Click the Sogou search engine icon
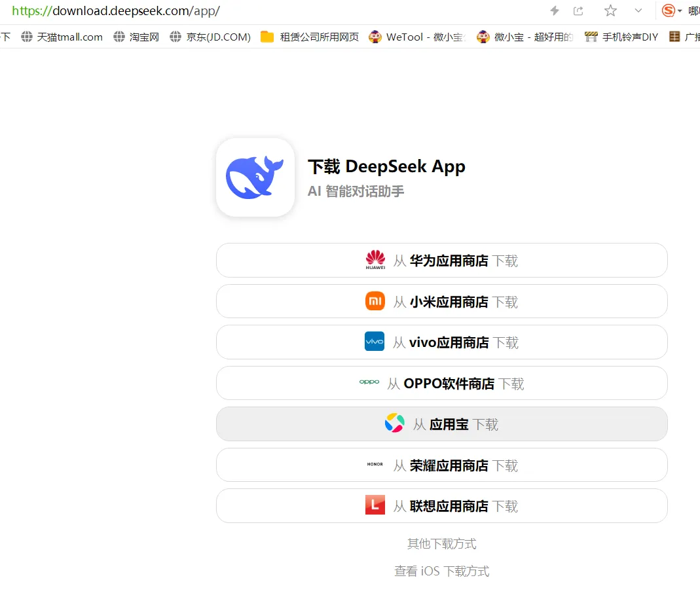The height and width of the screenshot is (599, 700). (669, 10)
